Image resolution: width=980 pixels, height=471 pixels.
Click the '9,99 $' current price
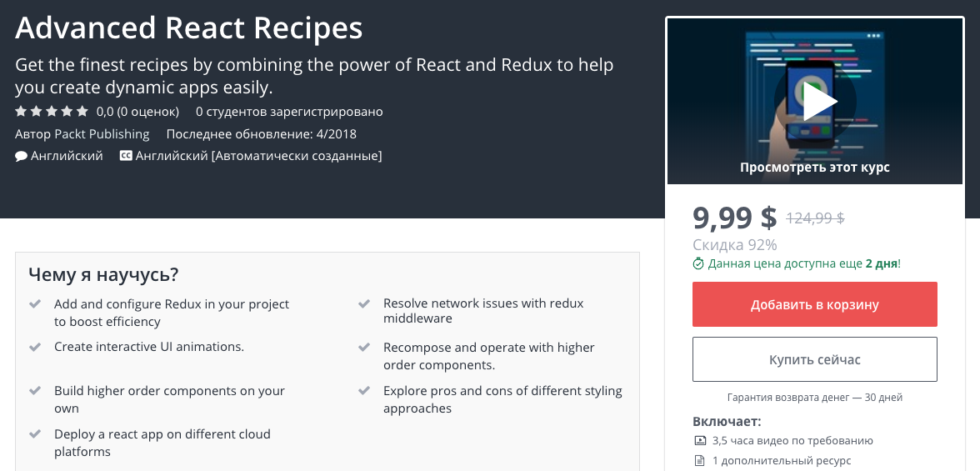pos(734,218)
